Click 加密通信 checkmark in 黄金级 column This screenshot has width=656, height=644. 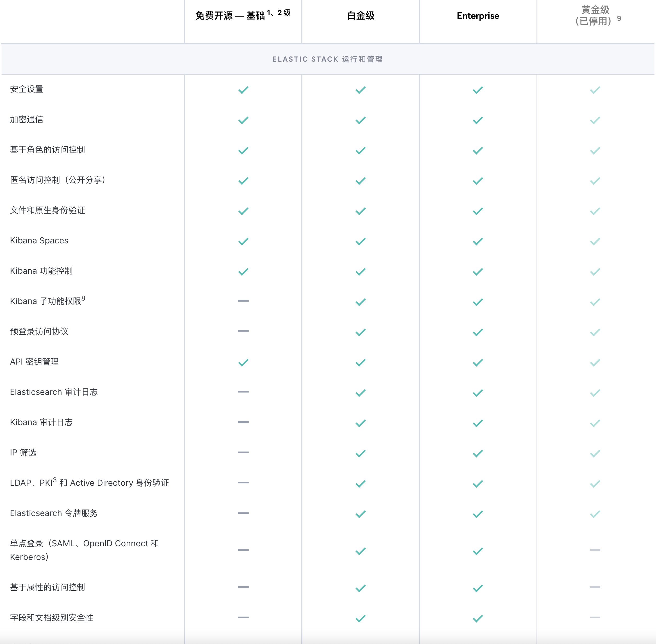[x=595, y=120]
